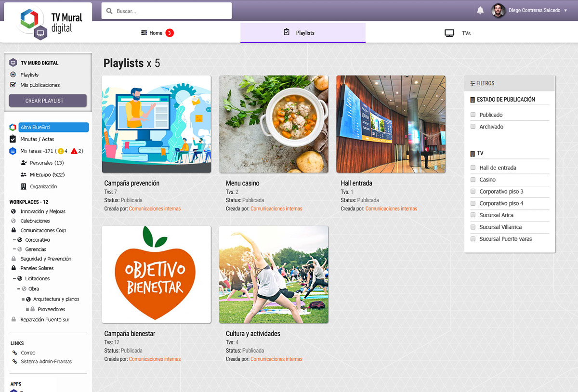Check the Sucursal Puerto varas filter

pyautogui.click(x=473, y=239)
